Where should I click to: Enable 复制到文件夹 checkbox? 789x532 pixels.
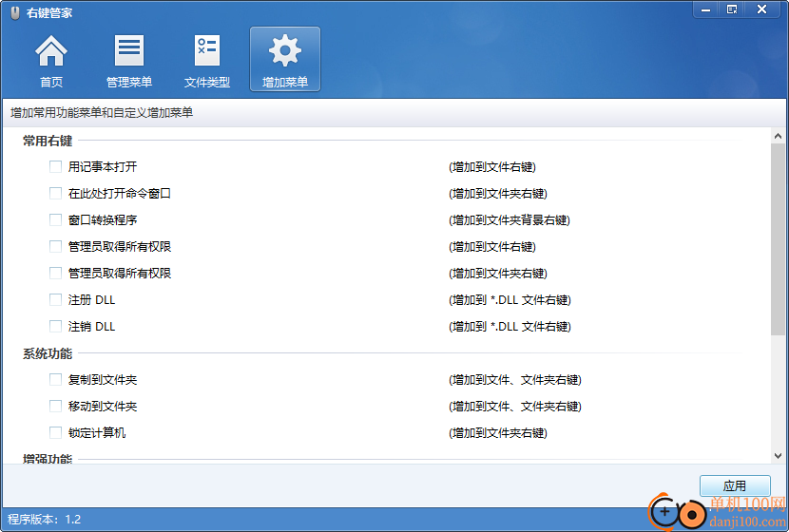click(x=55, y=380)
